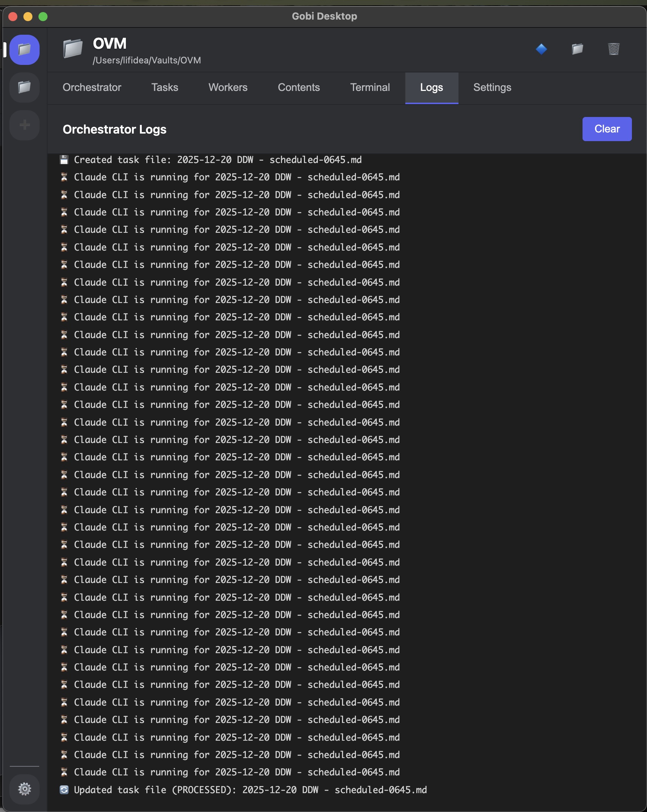The width and height of the screenshot is (647, 812).
Task: Click the 'Updated task file (PROCESSED)' log line
Action: tap(250, 790)
